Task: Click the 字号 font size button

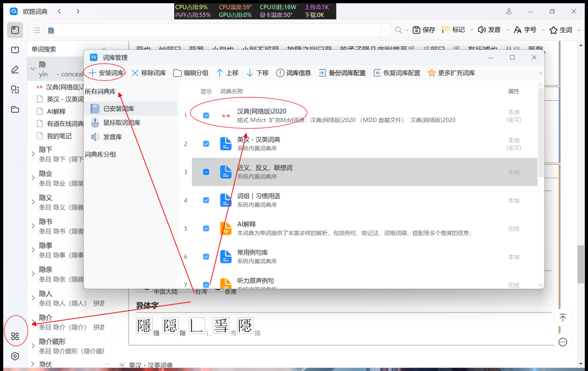Action: tap(525, 30)
